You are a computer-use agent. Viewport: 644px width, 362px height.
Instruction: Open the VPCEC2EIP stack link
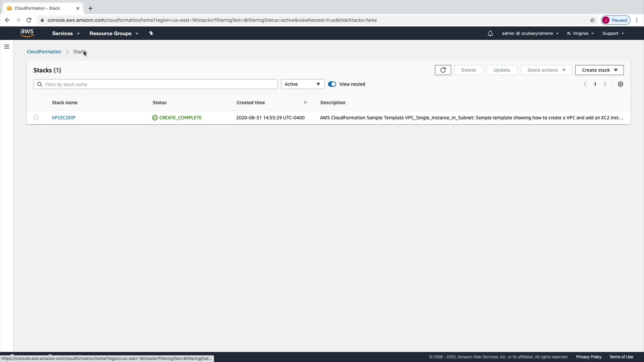[x=64, y=118]
